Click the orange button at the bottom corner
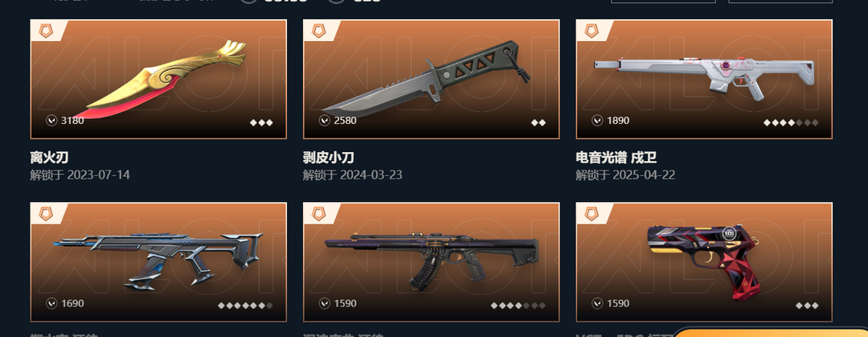This screenshot has width=868, height=337. tap(769, 332)
